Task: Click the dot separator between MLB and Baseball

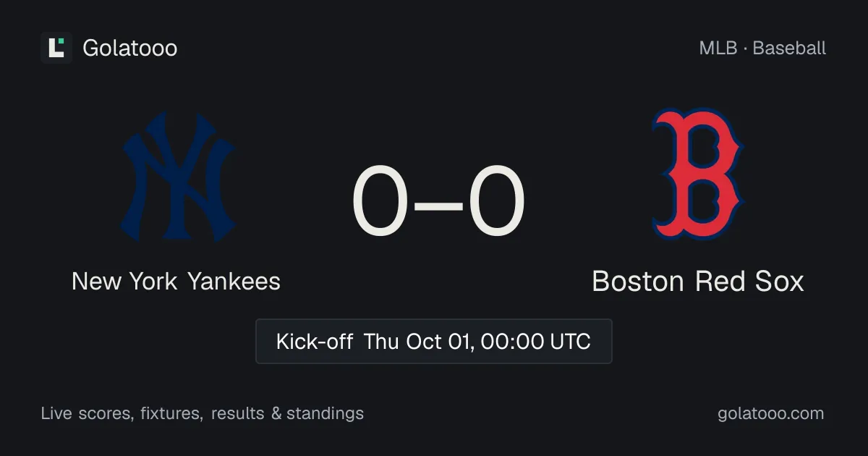Action: [745, 48]
